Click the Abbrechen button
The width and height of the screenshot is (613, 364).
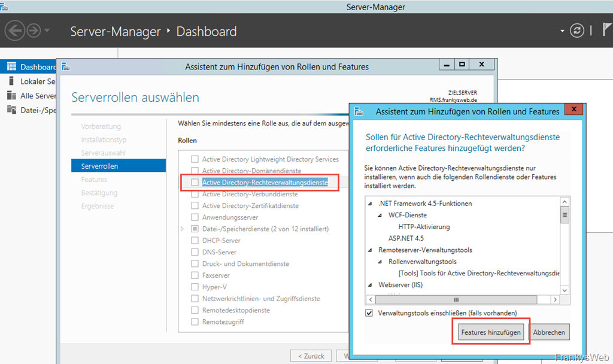tap(550, 332)
